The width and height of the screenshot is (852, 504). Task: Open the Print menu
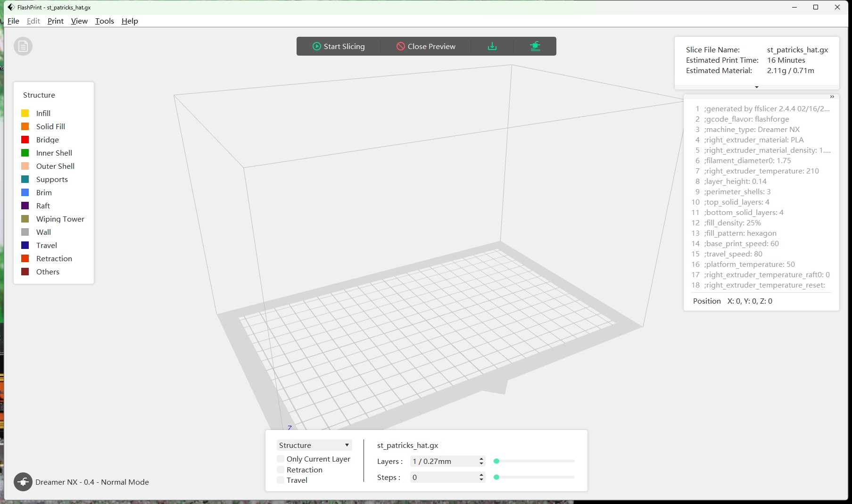55,21
